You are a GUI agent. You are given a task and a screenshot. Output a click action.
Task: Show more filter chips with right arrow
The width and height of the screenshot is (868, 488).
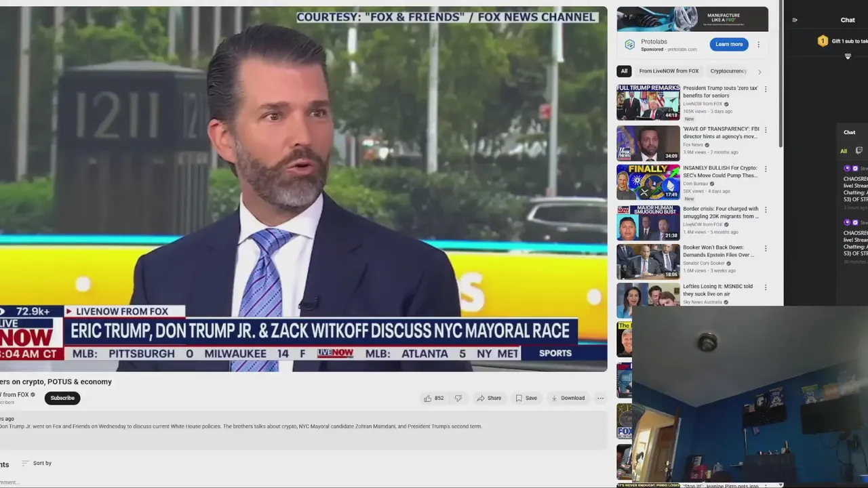(759, 71)
